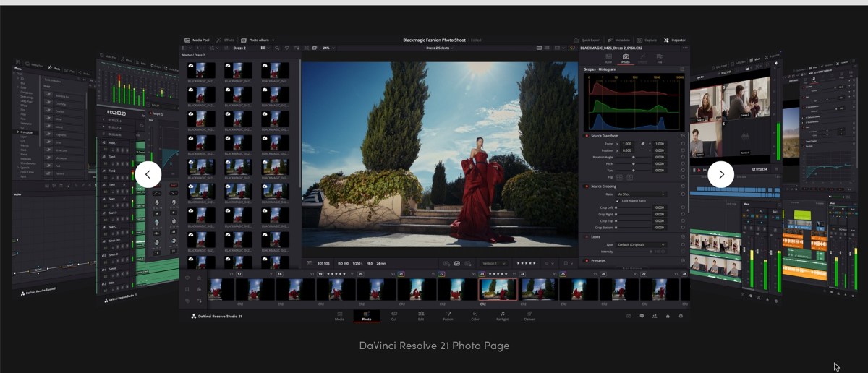Open the Deliver page
The width and height of the screenshot is (868, 373).
(x=529, y=316)
